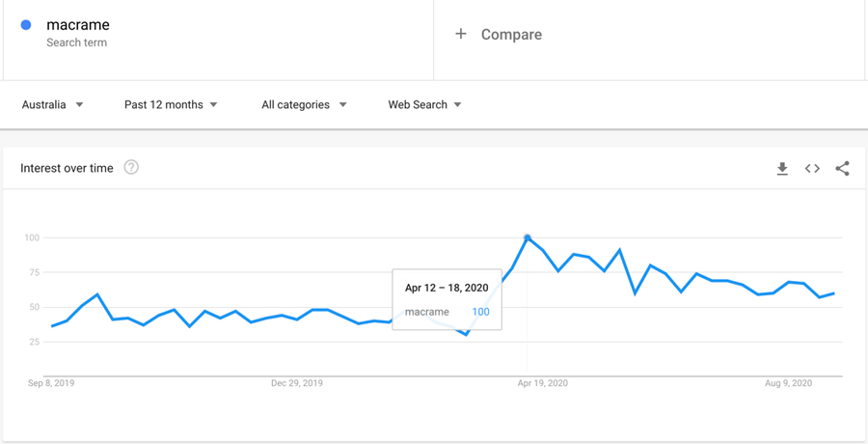Click the Interest over time heading
This screenshot has height=444, width=868.
pyautogui.click(x=67, y=168)
